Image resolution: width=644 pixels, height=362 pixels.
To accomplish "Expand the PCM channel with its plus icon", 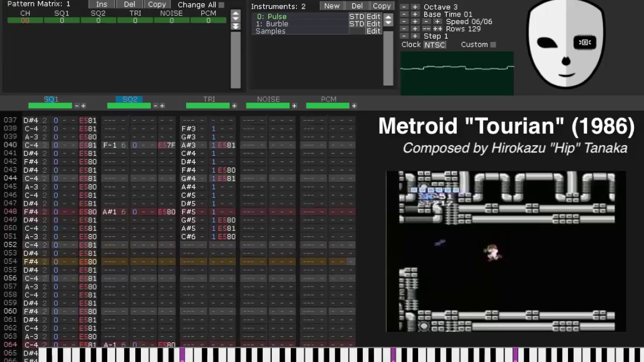I will pyautogui.click(x=354, y=106).
